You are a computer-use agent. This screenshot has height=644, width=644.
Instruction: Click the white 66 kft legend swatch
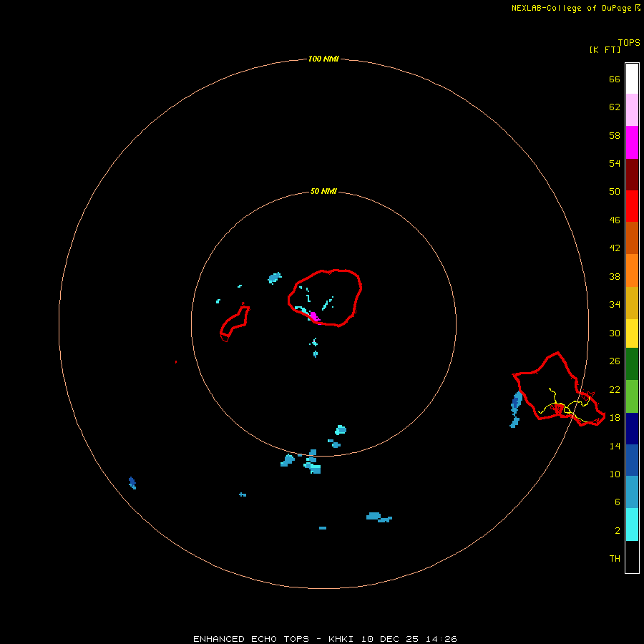(632, 79)
